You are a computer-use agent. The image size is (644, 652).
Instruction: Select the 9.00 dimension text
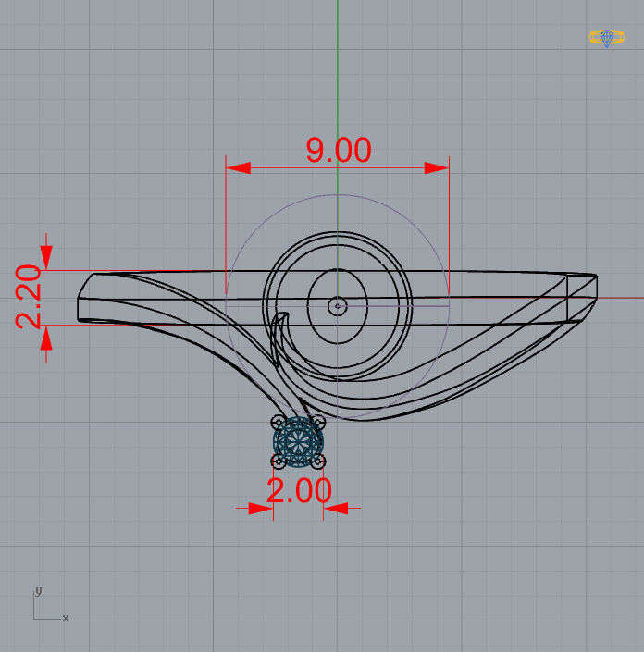339,150
